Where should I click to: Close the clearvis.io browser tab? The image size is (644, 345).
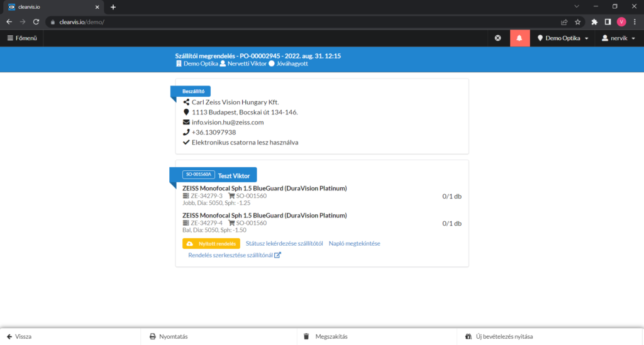(97, 7)
